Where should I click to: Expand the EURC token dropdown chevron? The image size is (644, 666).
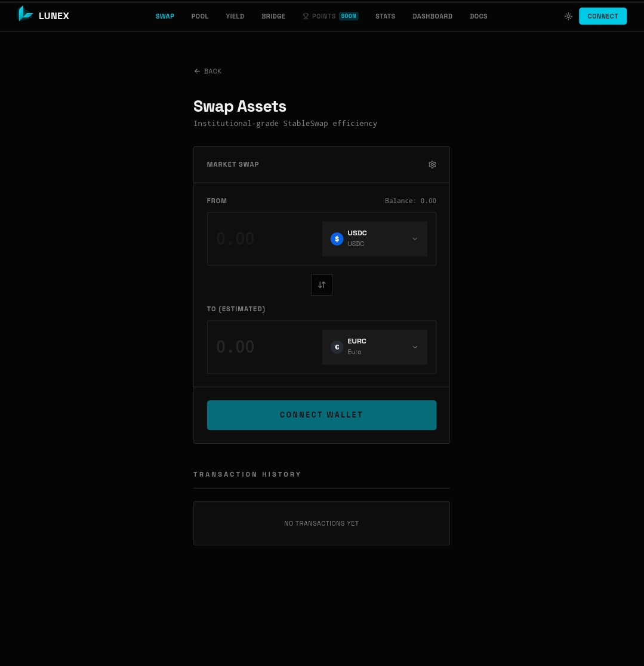pos(415,347)
